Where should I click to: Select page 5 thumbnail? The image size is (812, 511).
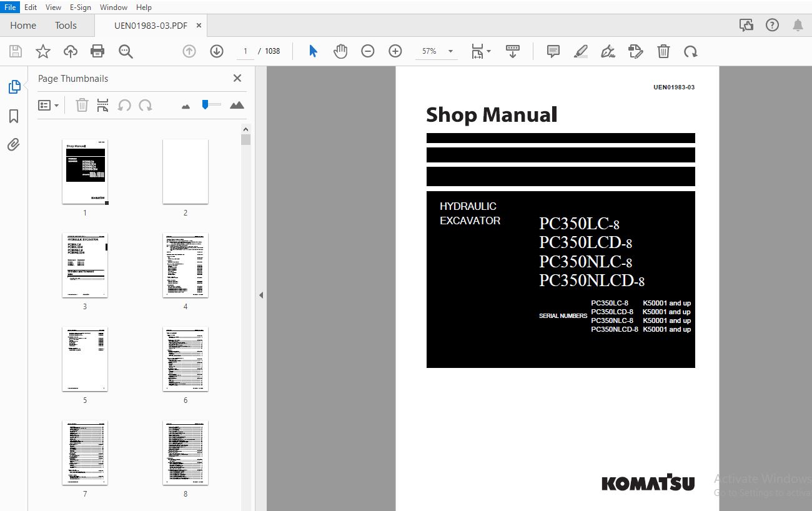pyautogui.click(x=85, y=359)
